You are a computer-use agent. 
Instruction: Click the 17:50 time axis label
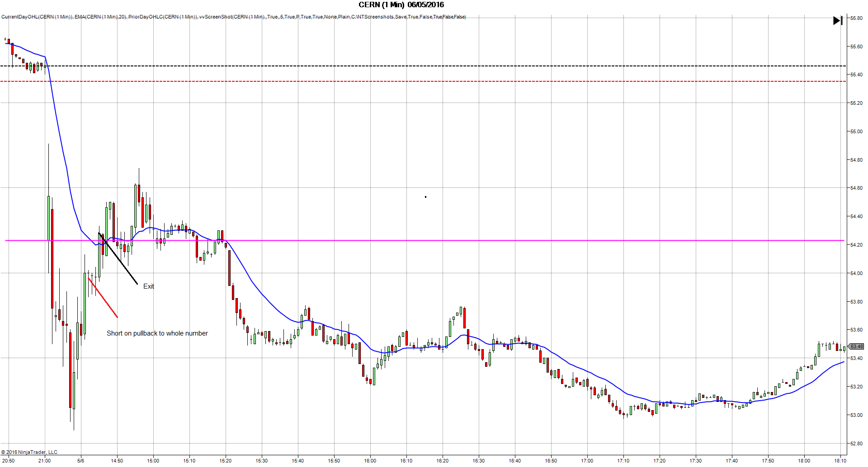coord(768,461)
